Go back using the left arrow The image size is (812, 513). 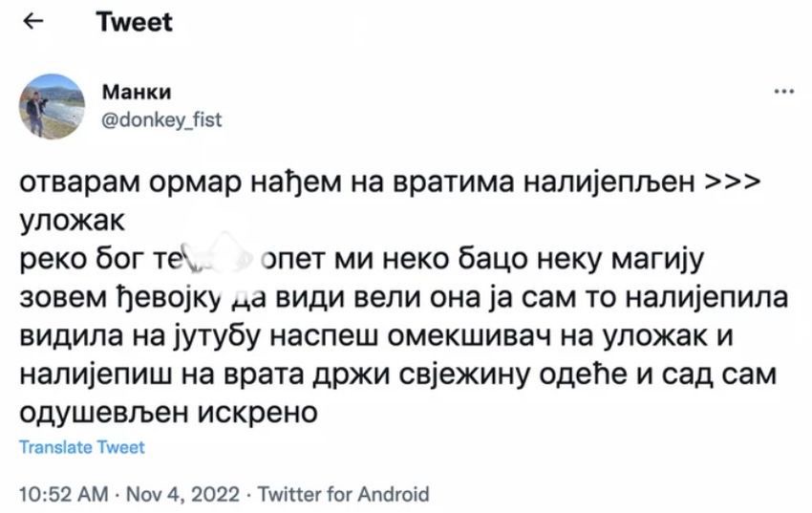30,24
